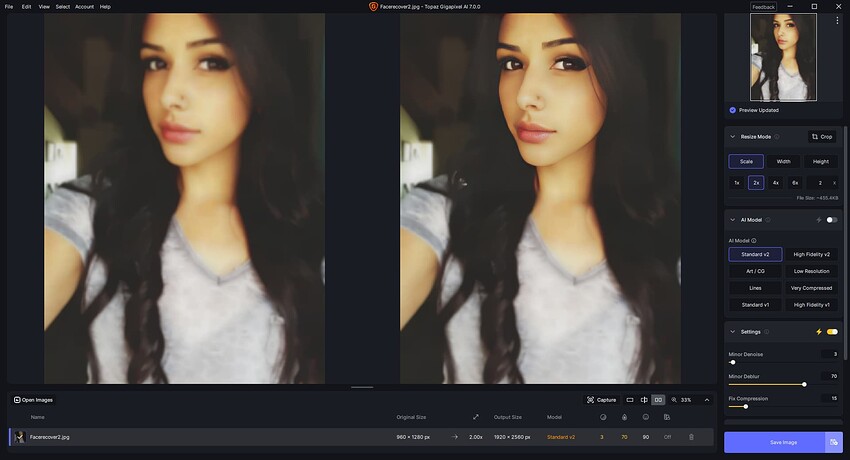The width and height of the screenshot is (850, 460).
Task: Toggle the AI Model auto switch
Action: (x=832, y=220)
